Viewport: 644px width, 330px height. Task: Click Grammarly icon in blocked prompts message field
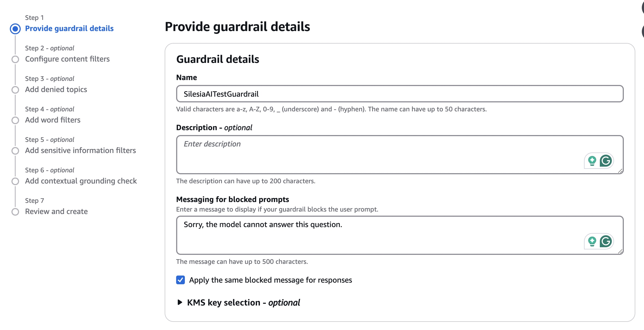coord(606,241)
